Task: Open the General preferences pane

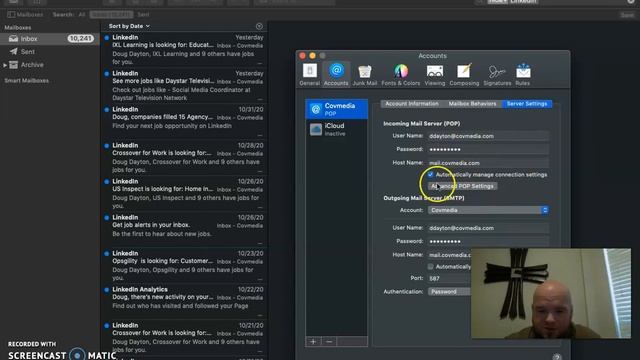Action: [x=309, y=75]
